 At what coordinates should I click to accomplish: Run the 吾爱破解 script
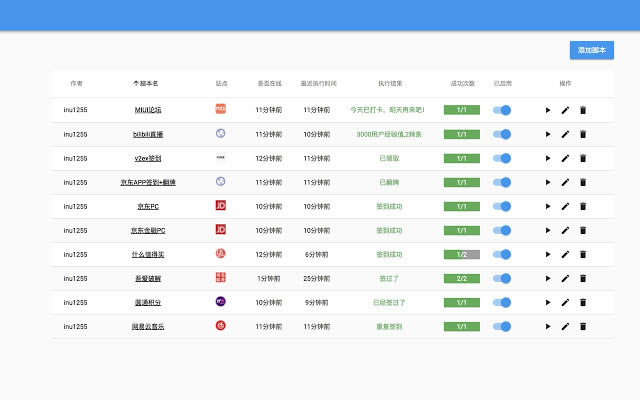coord(548,279)
